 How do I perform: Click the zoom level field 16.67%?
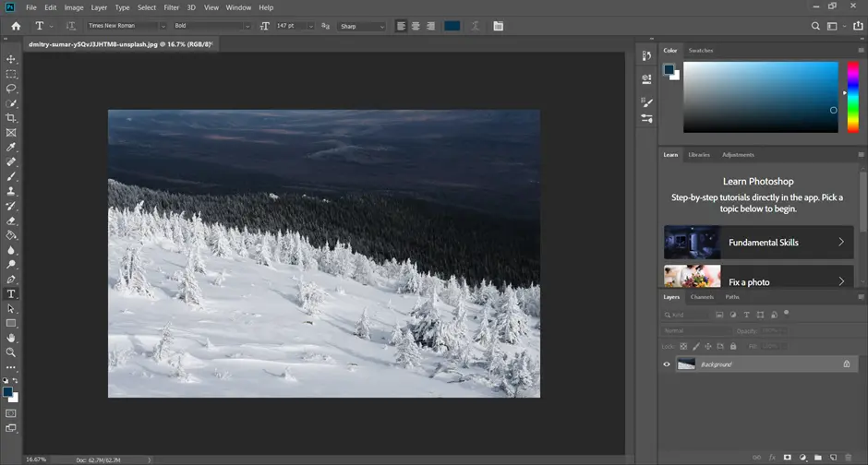pos(36,459)
